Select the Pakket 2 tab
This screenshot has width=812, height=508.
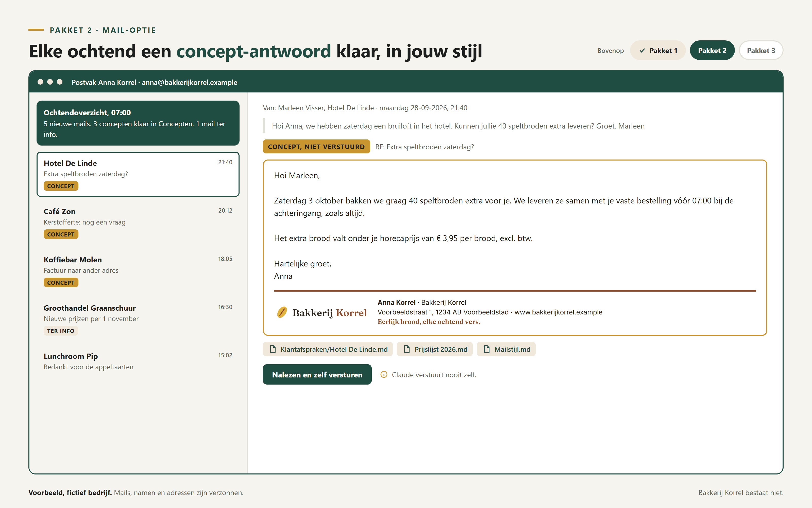click(712, 50)
